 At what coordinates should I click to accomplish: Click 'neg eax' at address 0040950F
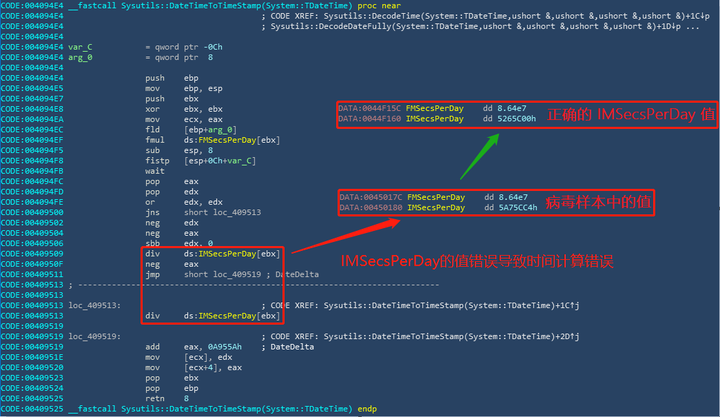coord(172,265)
